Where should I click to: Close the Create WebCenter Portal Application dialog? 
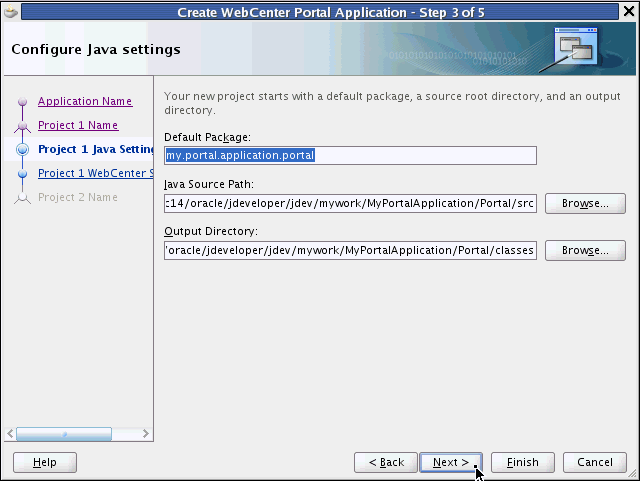pos(629,11)
